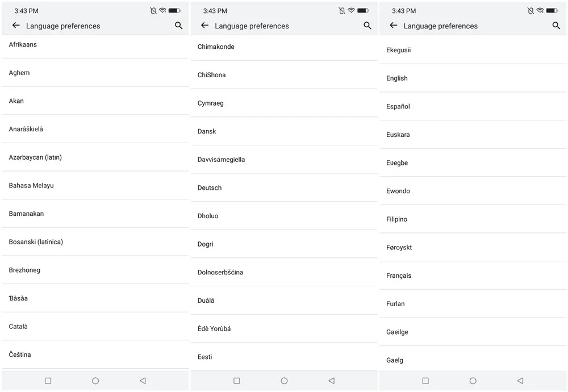Choose Deutsch from the language list
The image size is (568, 392).
[x=210, y=187]
